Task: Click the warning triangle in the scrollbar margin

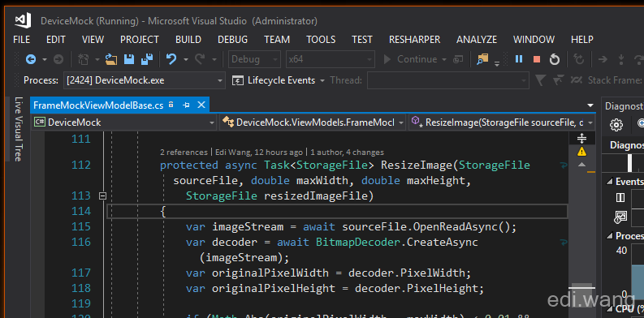Action: (x=581, y=152)
